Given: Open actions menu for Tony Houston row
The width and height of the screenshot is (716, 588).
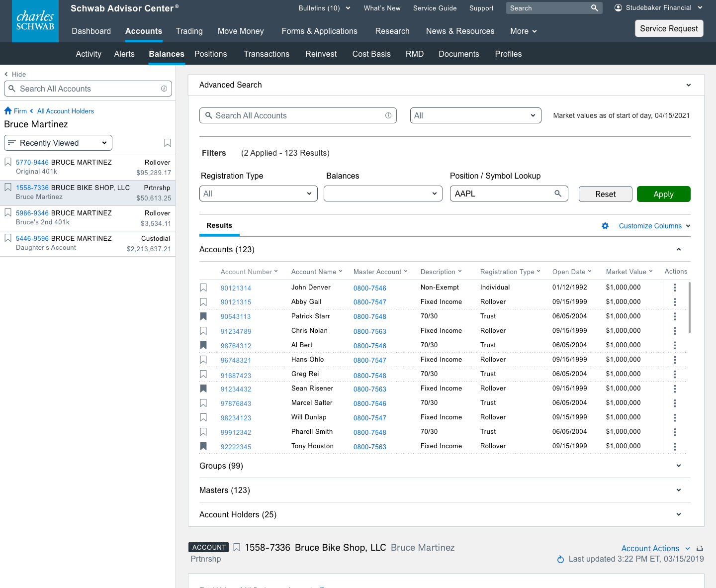Looking at the screenshot, I should [x=675, y=447].
